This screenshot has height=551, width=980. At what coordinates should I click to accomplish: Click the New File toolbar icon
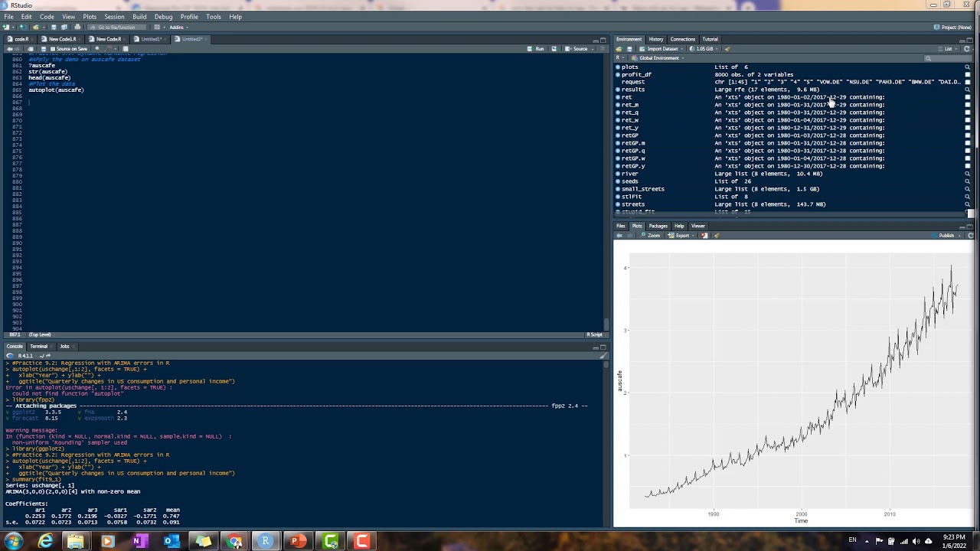coord(6,27)
